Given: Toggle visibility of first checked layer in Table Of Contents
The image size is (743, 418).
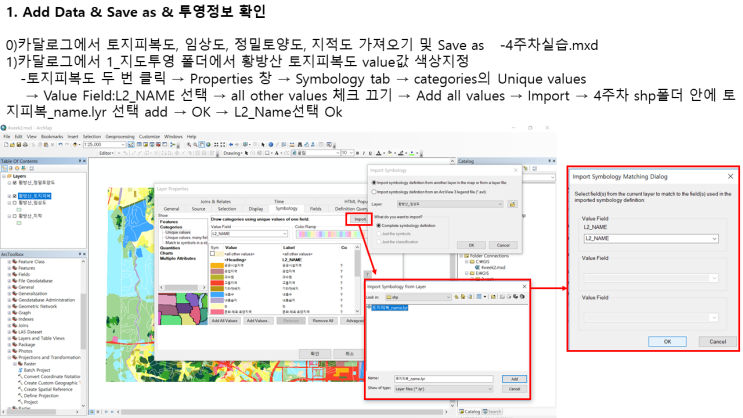Looking at the screenshot, I should pos(15,183).
